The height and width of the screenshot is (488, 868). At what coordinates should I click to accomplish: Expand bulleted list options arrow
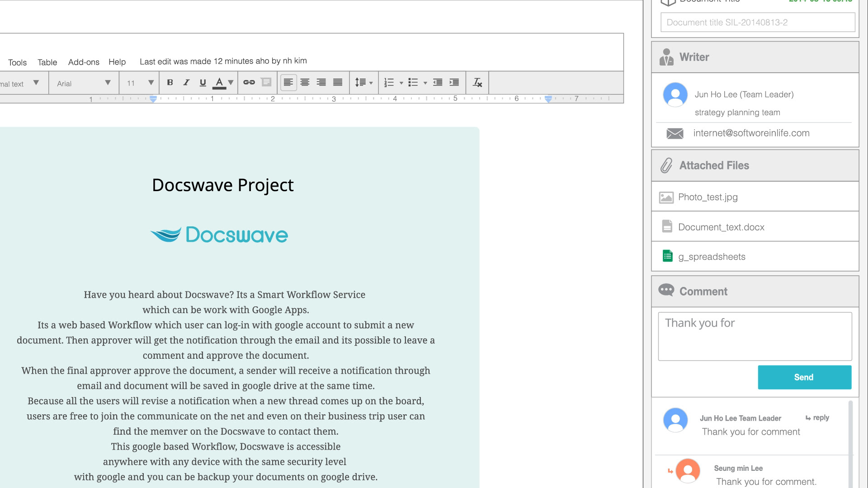(x=425, y=83)
